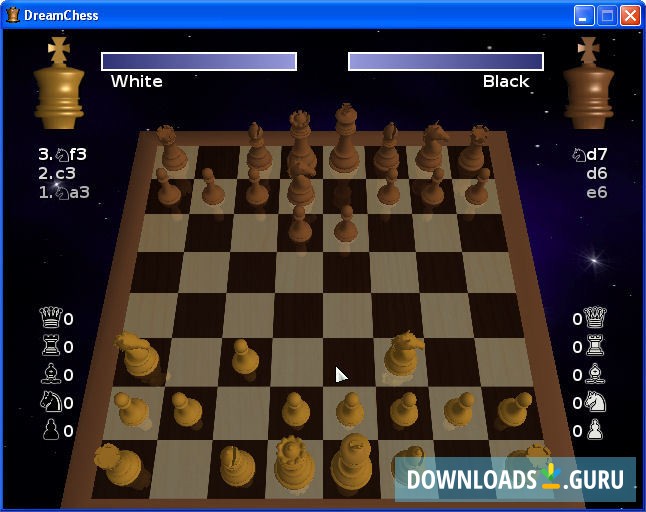Click the black knight on d7
Image resolution: width=646 pixels, height=512 pixels.
point(301,182)
